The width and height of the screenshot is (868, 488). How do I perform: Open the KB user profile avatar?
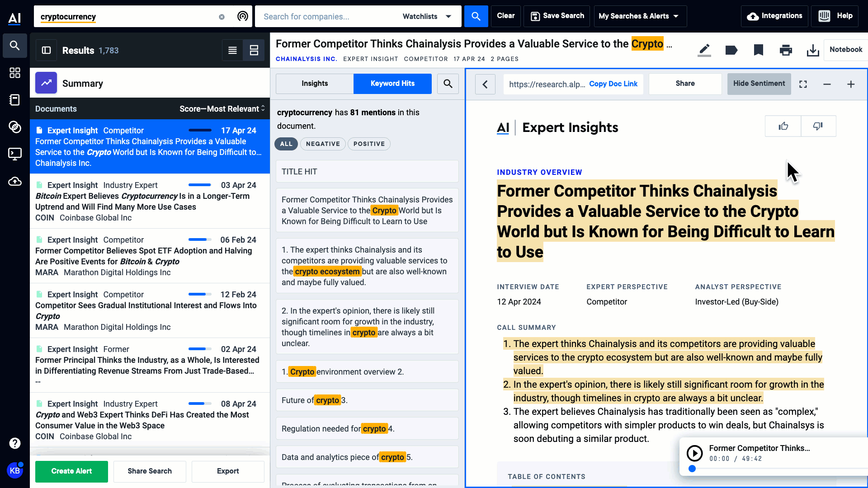click(15, 470)
